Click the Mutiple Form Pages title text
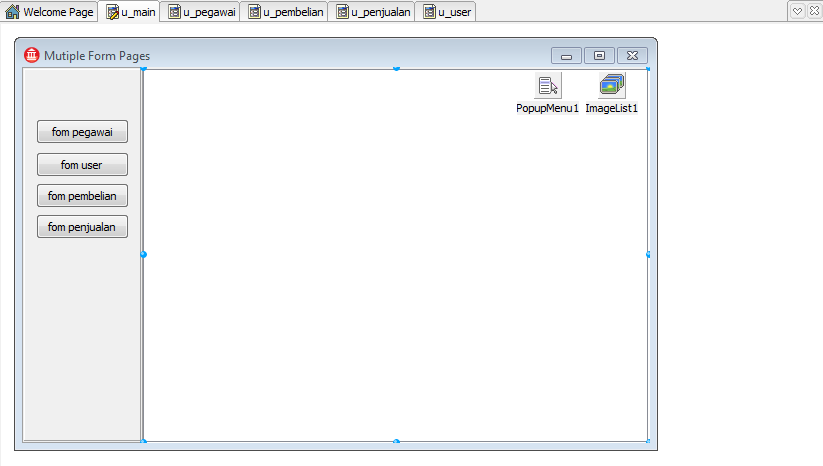 tap(97, 56)
